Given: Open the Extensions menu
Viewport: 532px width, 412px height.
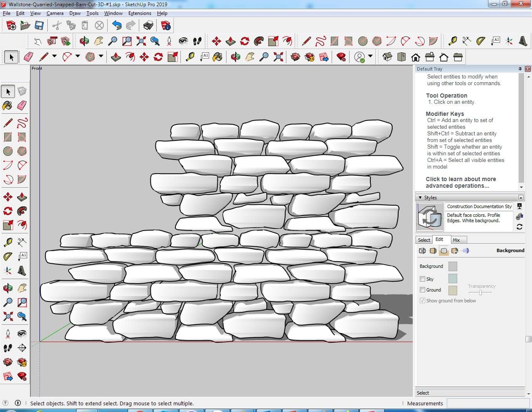Looking at the screenshot, I should click(x=139, y=13).
